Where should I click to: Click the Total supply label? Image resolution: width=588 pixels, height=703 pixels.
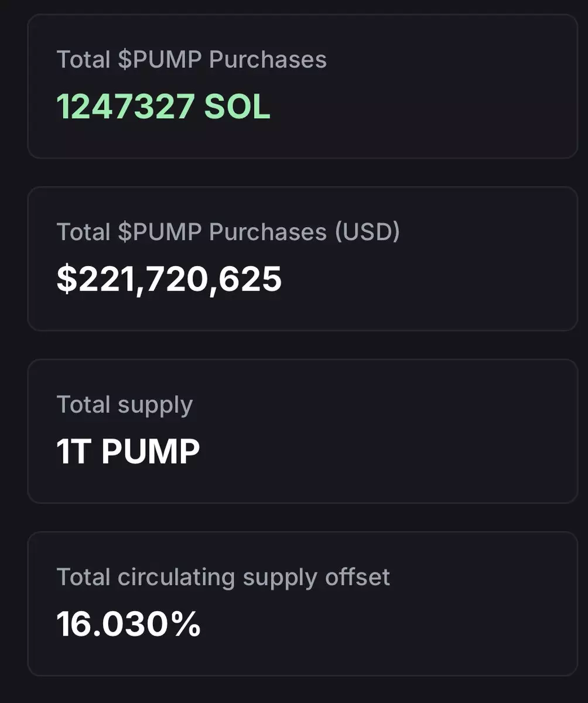coord(124,405)
